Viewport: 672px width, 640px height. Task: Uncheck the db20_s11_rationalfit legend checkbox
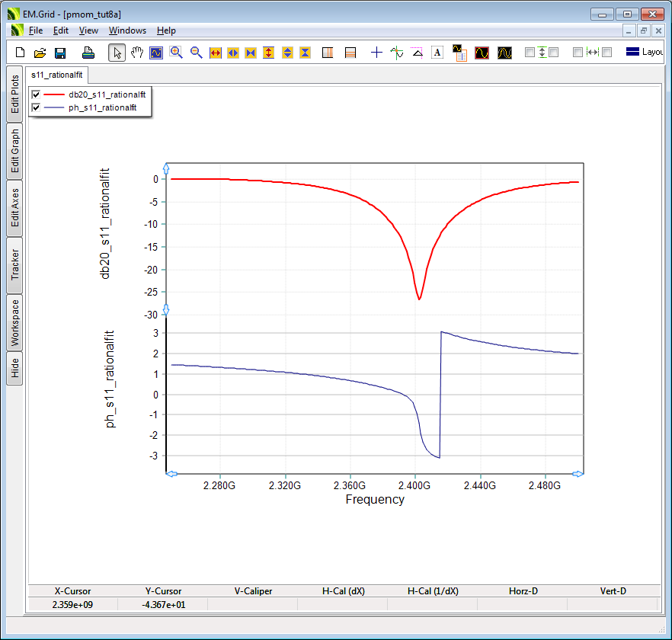coord(36,94)
